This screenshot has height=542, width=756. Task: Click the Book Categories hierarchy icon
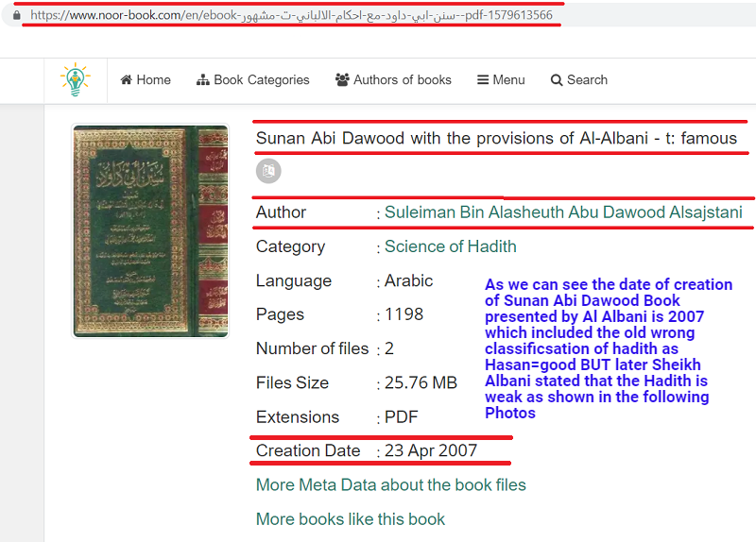click(x=203, y=80)
